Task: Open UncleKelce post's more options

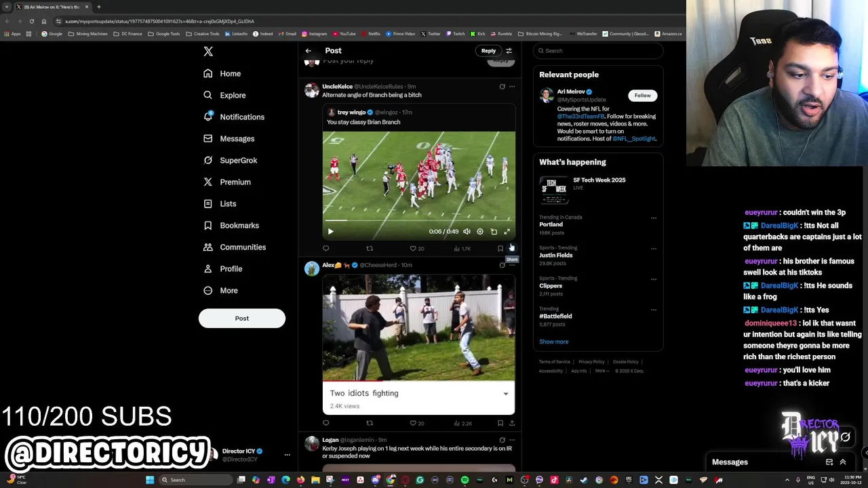Action: tap(512, 87)
